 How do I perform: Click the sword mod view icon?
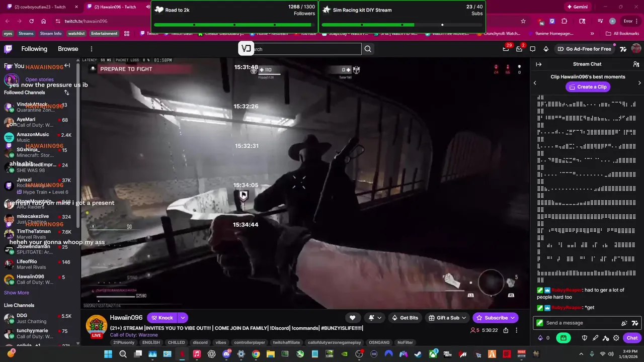point(595,338)
